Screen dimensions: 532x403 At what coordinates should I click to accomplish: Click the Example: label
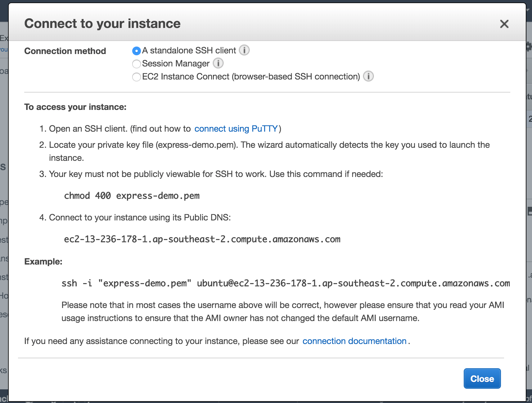(x=43, y=262)
